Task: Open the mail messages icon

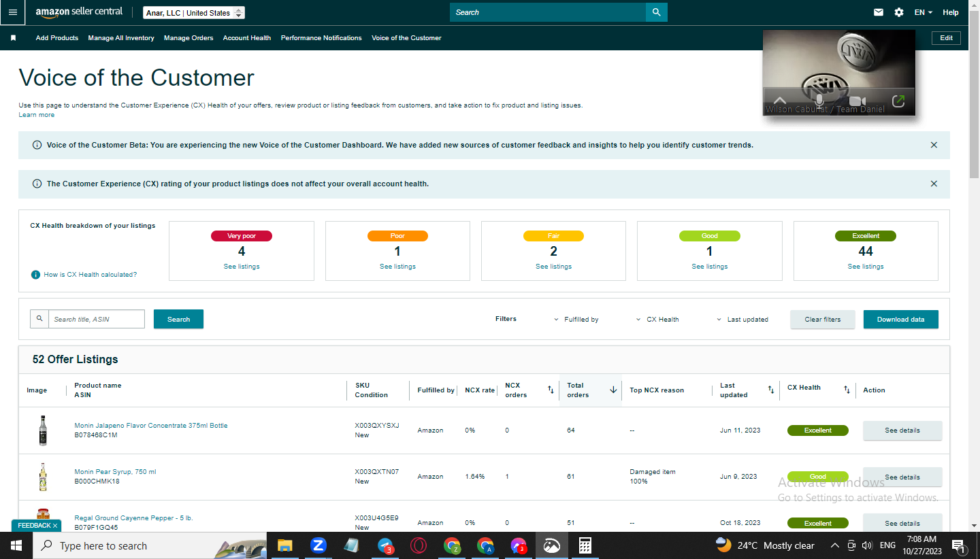Action: point(879,12)
